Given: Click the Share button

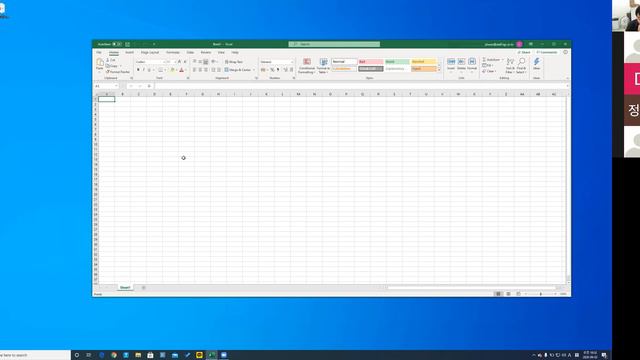Looking at the screenshot, I should 524,52.
